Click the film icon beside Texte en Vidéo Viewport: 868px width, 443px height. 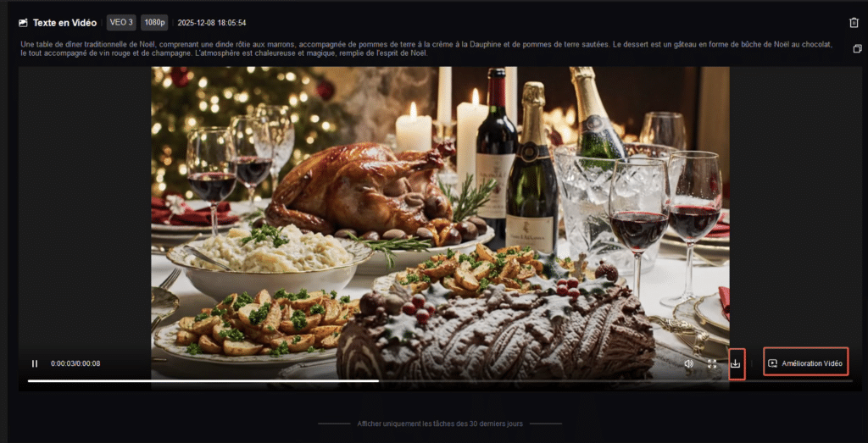tap(23, 23)
